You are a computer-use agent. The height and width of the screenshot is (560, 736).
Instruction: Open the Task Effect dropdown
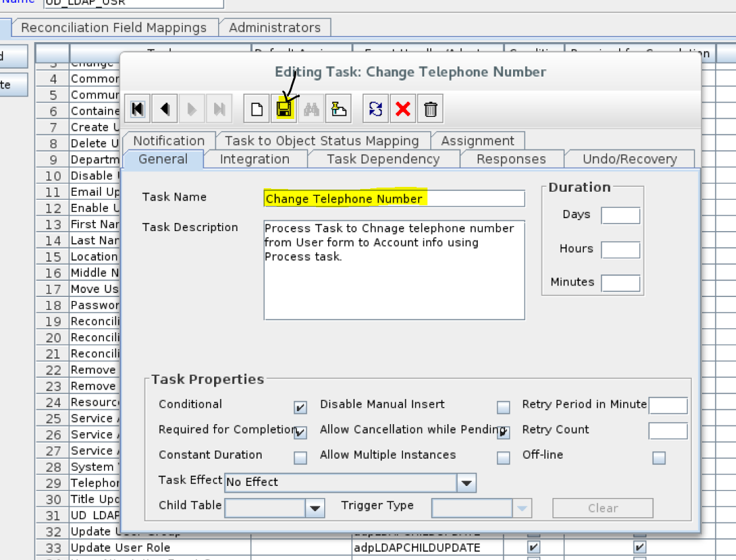[x=466, y=483]
